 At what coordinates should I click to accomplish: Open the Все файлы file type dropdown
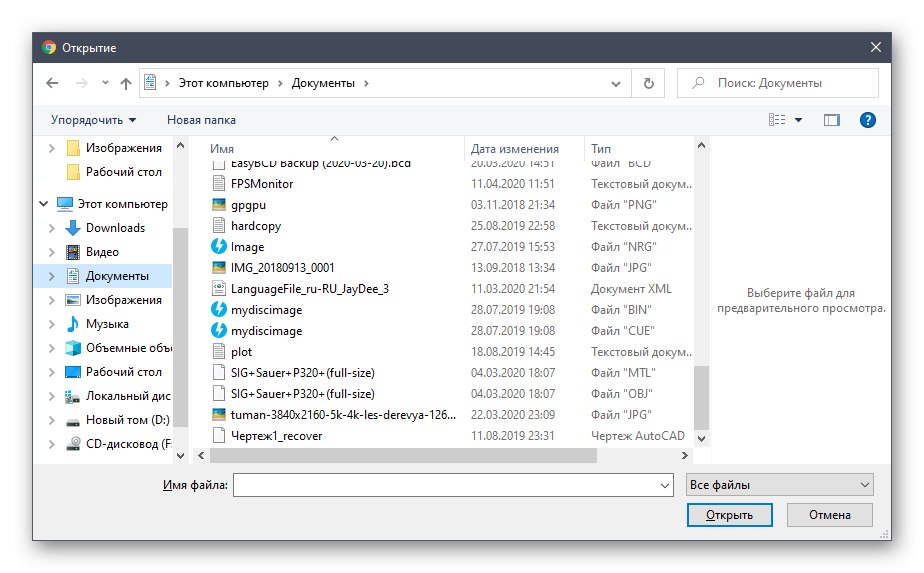click(x=780, y=485)
